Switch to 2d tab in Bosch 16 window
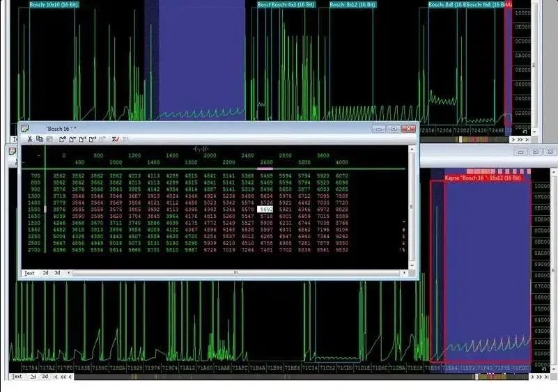The width and height of the screenshot is (558, 392). [45, 273]
